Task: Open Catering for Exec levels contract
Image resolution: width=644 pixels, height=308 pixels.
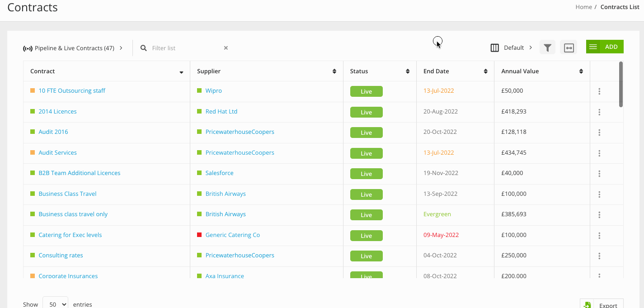Action: click(70, 235)
